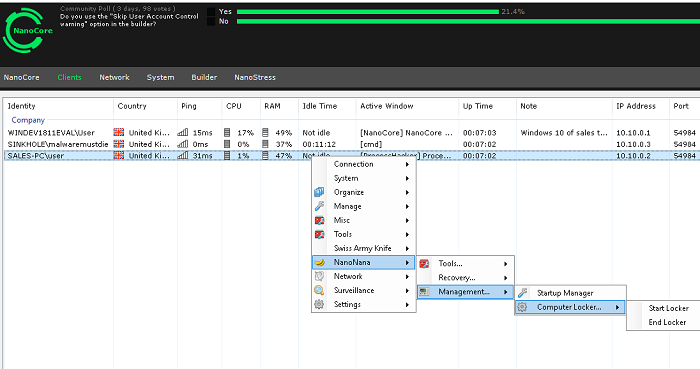Screen dimensions: 700x369
Task: Click the red icon beside Tools... in the NanoNana submenu
Action: (424, 264)
